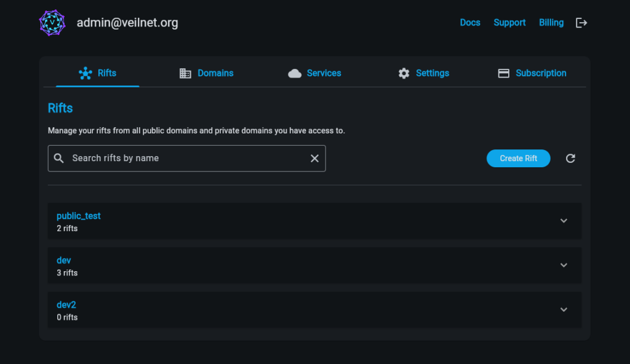Click the Subscription card icon
Image resolution: width=630 pixels, height=364 pixels.
pos(503,73)
